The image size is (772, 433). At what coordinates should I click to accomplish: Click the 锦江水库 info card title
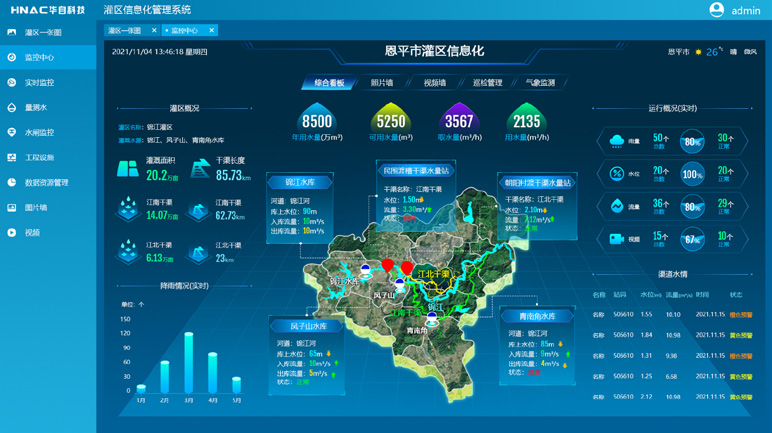[300, 183]
